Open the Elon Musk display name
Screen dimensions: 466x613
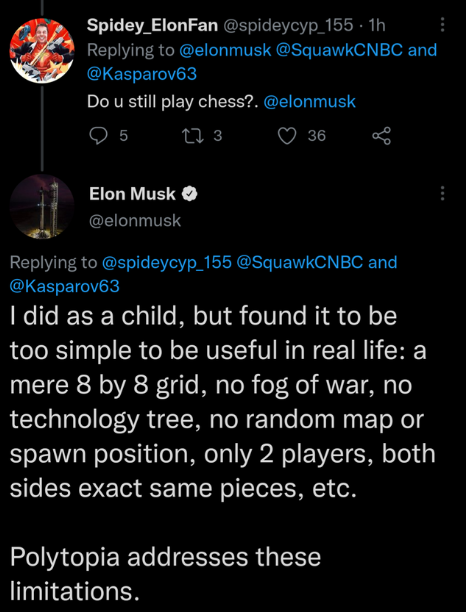click(x=132, y=194)
